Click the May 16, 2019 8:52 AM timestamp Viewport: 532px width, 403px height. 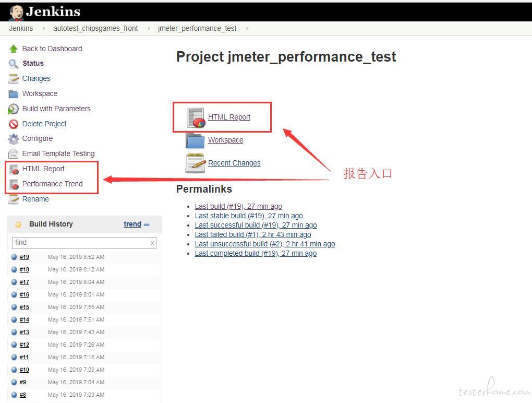76,257
